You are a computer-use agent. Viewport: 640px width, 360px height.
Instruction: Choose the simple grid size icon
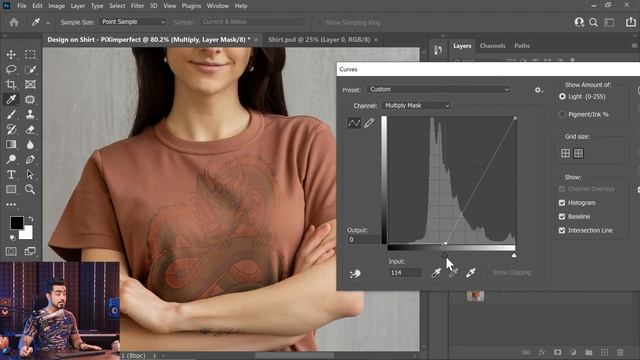point(565,153)
